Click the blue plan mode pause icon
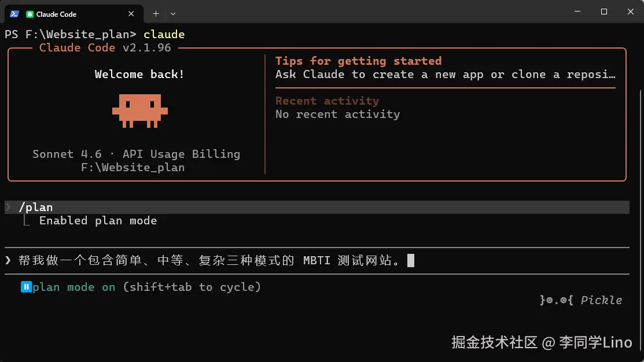 tap(26, 287)
